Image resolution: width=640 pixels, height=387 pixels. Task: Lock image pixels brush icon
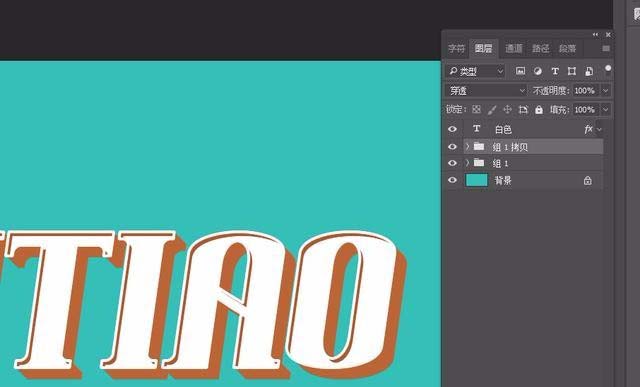click(492, 109)
